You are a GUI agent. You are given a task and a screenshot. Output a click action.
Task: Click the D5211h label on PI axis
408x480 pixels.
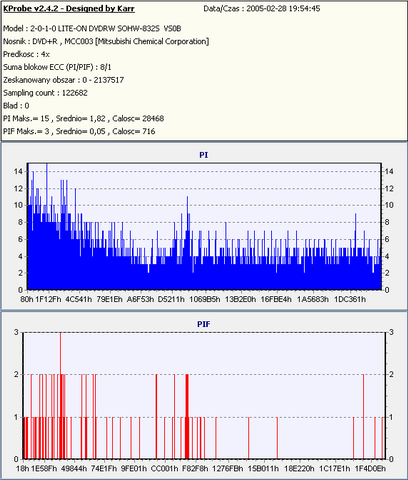(x=171, y=299)
